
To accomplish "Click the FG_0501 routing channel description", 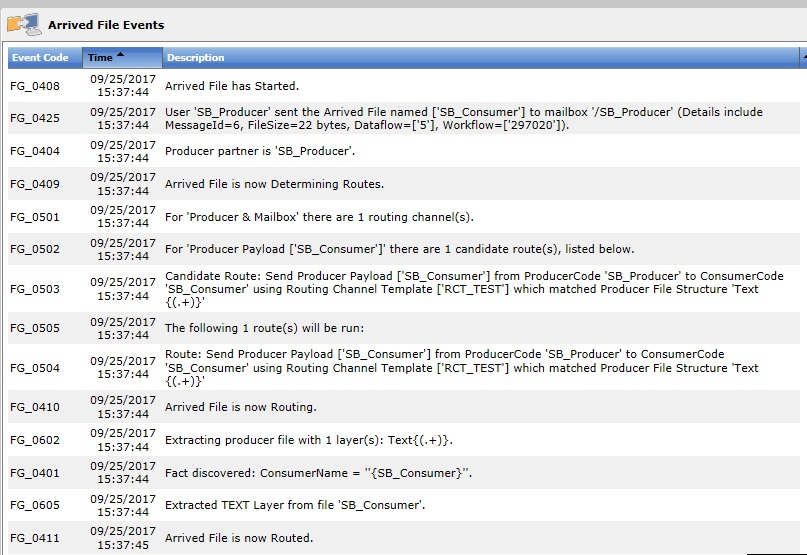I will [x=319, y=217].
